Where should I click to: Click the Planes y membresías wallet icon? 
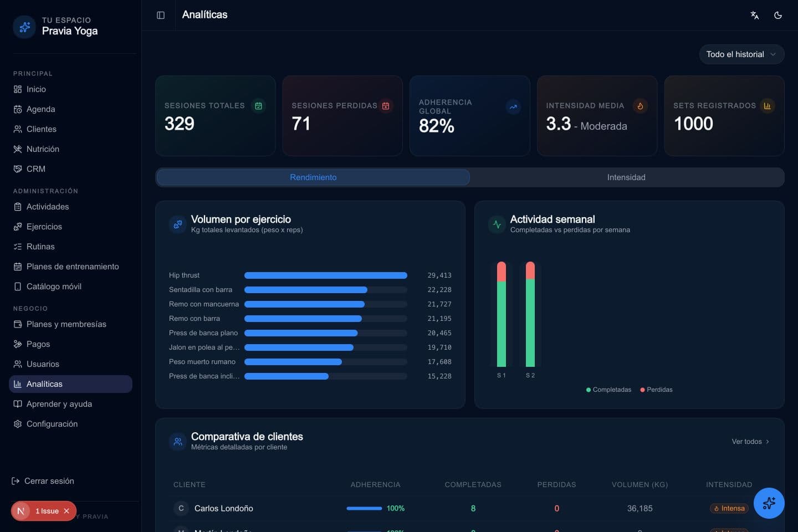[x=18, y=324]
